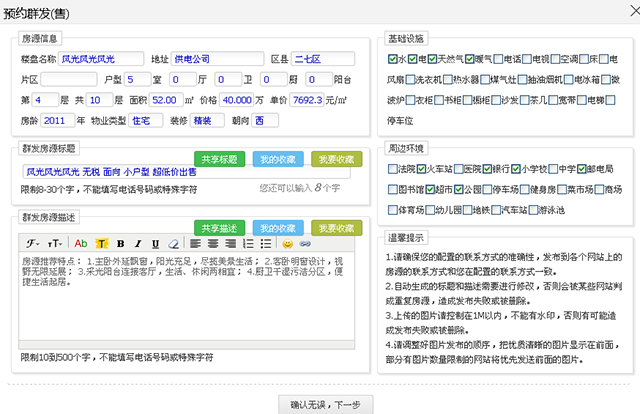Click the 单价 field showing 7692.3
Screen dimensions: 640x414
(307, 100)
